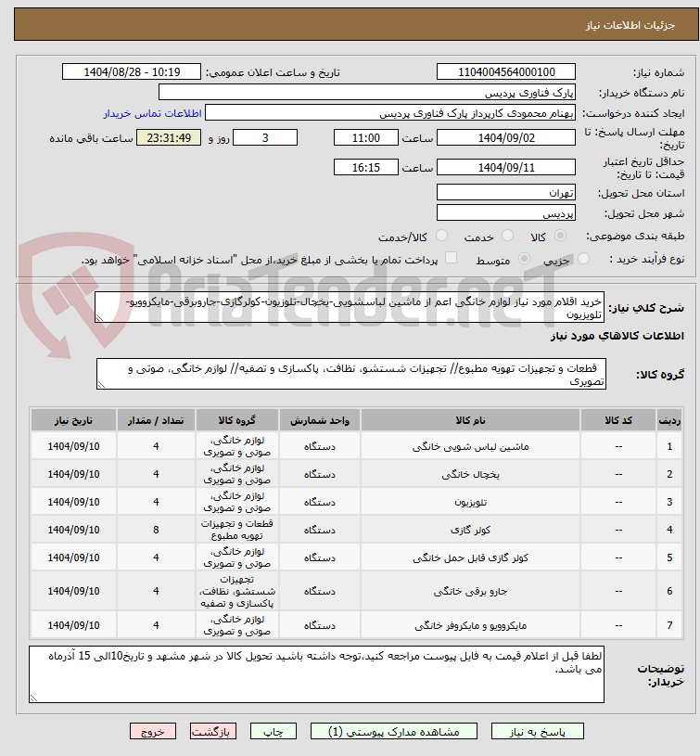Click group cell تجهیزات شستشو، نظافت

point(236,591)
